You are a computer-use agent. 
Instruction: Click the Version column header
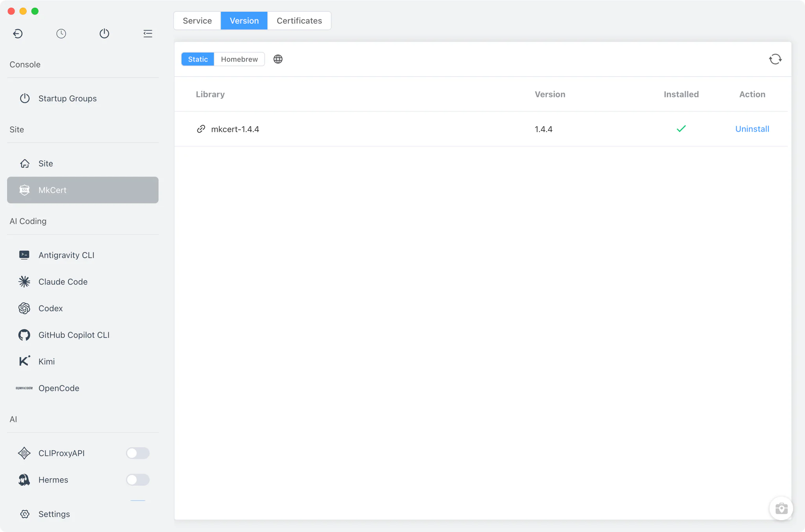tap(550, 94)
